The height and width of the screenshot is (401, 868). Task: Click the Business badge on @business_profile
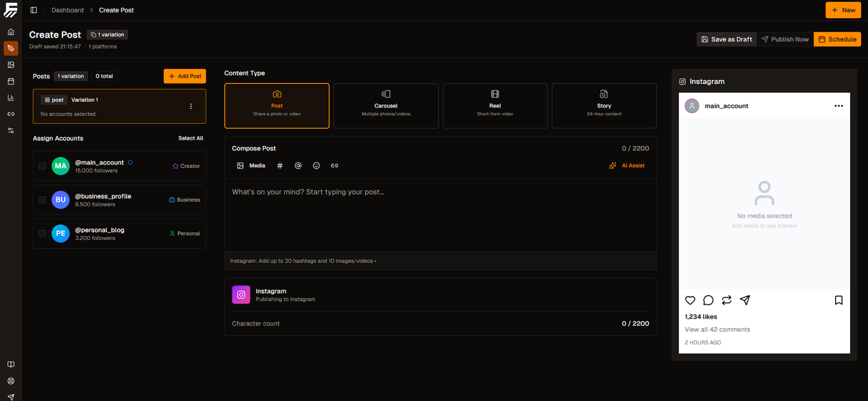pyautogui.click(x=184, y=200)
